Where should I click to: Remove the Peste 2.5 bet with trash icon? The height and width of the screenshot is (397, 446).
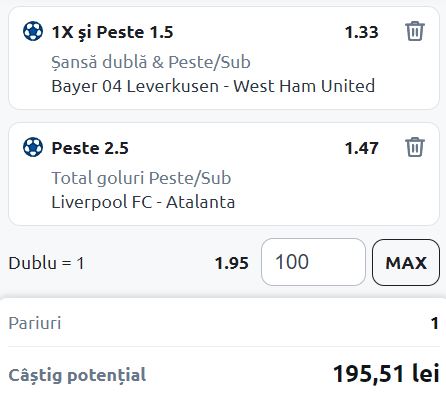pos(415,147)
